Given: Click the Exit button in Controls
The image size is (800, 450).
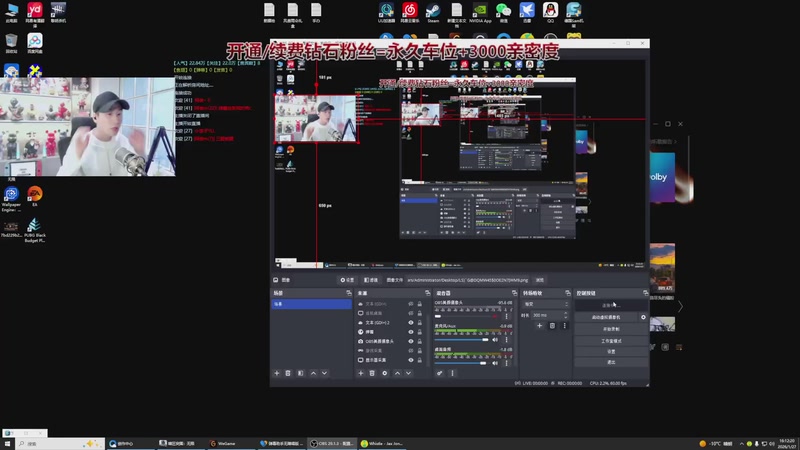Looking at the screenshot, I should 611,362.
